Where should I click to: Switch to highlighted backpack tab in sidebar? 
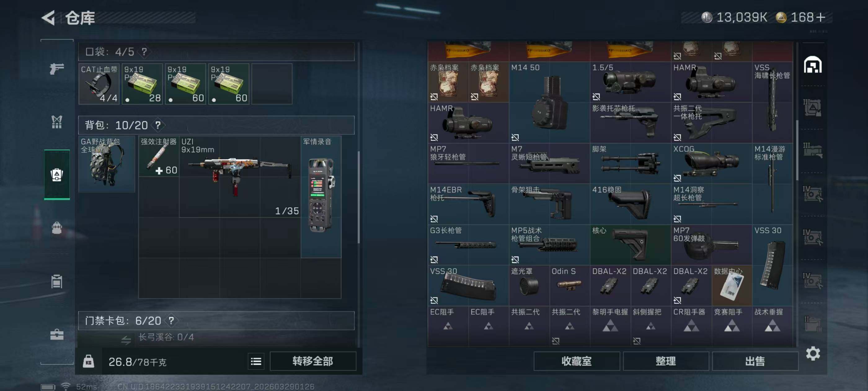(x=57, y=174)
